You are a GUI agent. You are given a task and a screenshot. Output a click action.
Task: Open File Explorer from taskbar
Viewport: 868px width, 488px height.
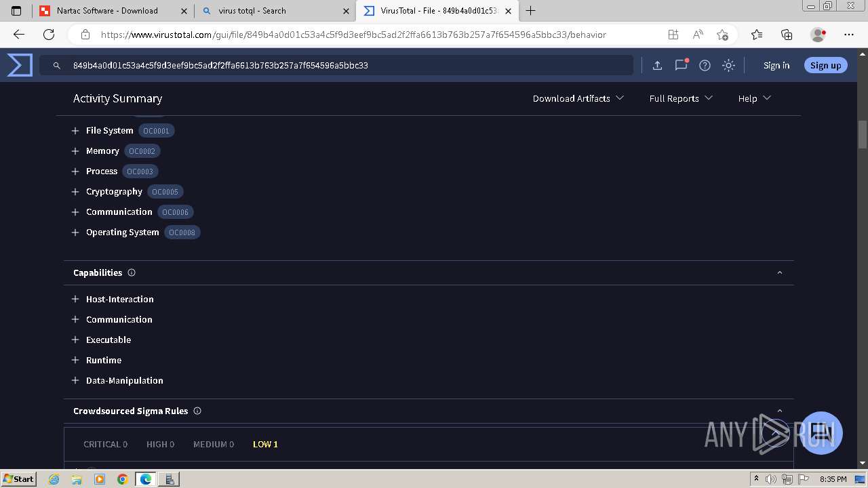[77, 479]
